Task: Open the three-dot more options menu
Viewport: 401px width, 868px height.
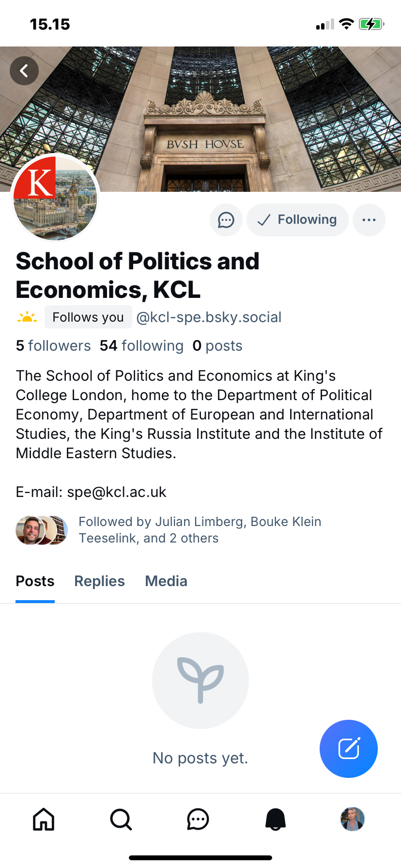Action: (x=369, y=220)
